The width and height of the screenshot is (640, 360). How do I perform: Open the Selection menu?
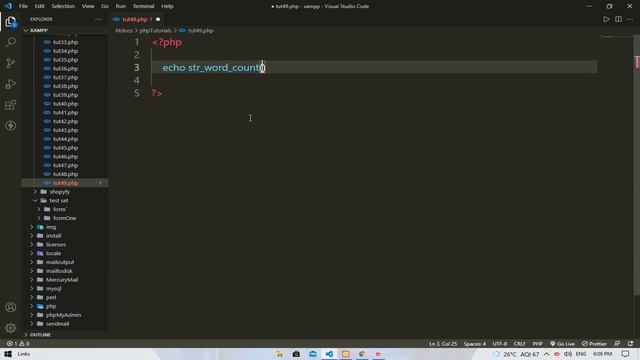[x=63, y=6]
